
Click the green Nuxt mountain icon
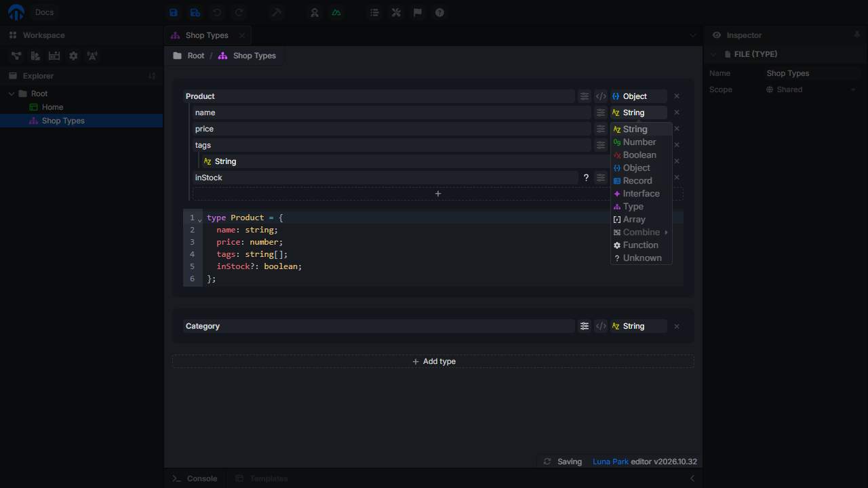[x=336, y=12]
